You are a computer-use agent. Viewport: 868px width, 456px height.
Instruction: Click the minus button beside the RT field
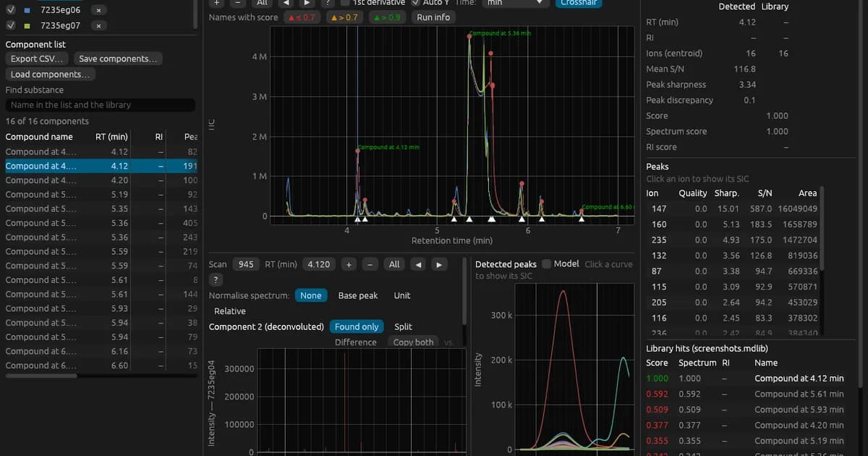click(370, 264)
